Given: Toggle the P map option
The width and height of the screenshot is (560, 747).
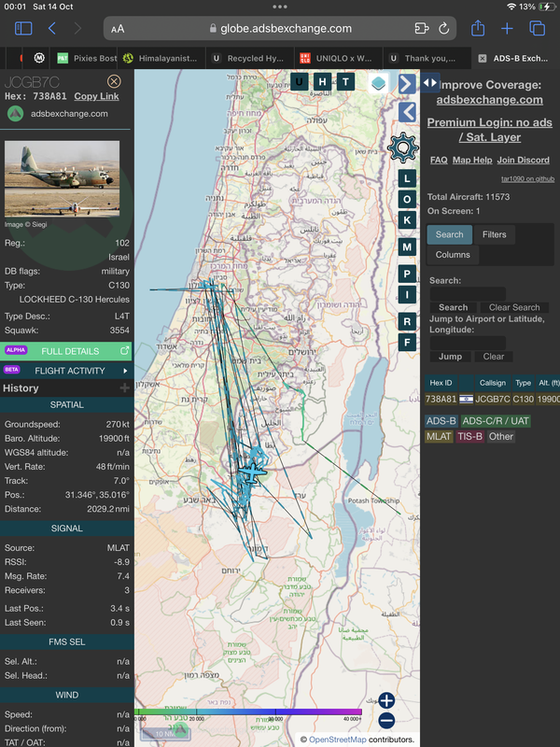Looking at the screenshot, I should point(407,274).
